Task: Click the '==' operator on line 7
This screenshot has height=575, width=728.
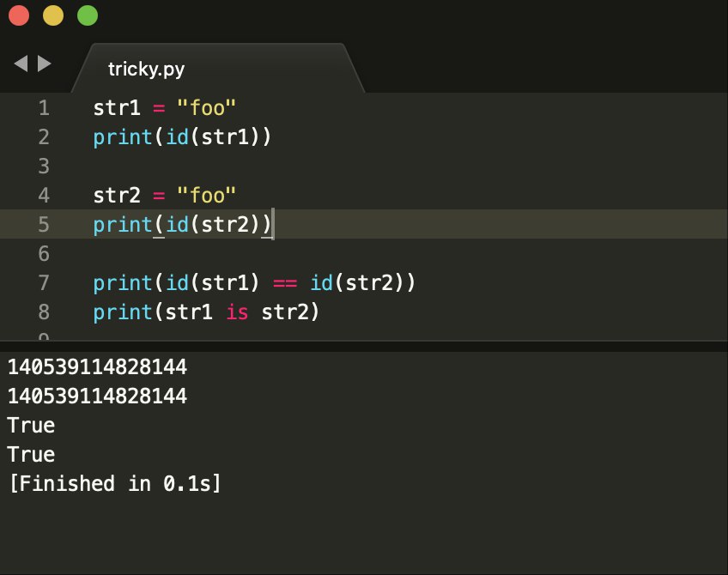Action: 285,283
